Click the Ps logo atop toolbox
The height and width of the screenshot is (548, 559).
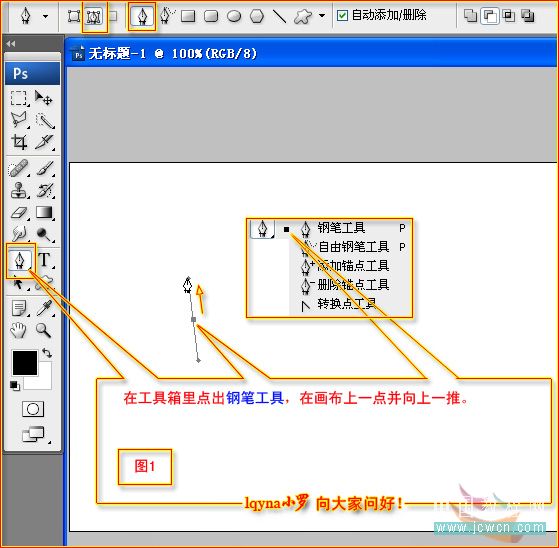(32, 73)
